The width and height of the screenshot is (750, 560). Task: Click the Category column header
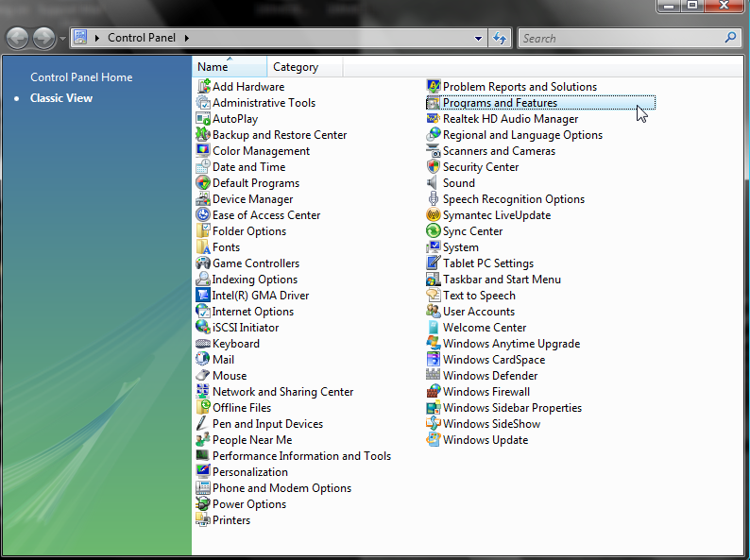(296, 67)
